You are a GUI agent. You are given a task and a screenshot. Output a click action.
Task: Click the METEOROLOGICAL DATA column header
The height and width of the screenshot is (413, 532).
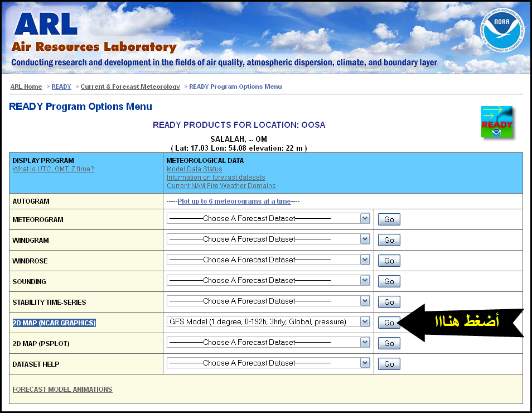tap(205, 161)
